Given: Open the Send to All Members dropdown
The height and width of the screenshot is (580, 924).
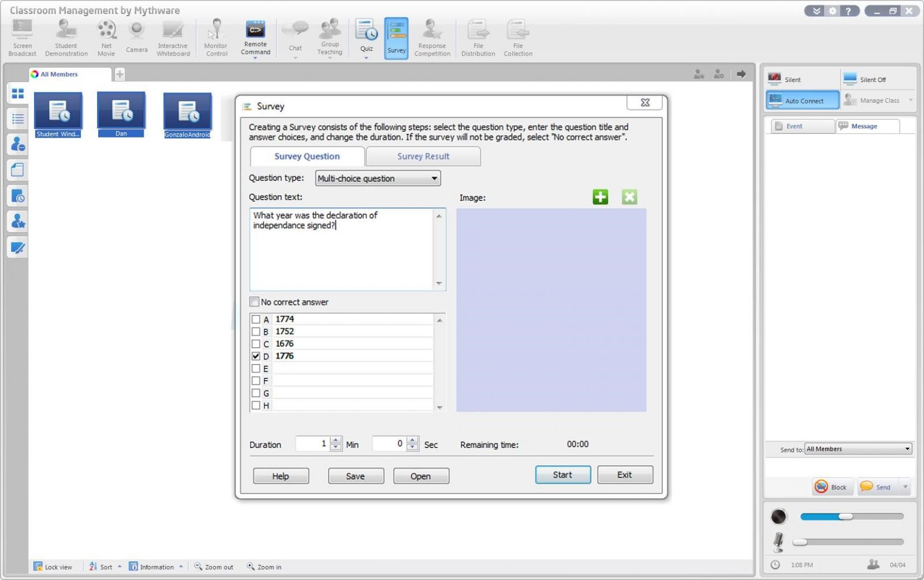Looking at the screenshot, I should (x=907, y=449).
